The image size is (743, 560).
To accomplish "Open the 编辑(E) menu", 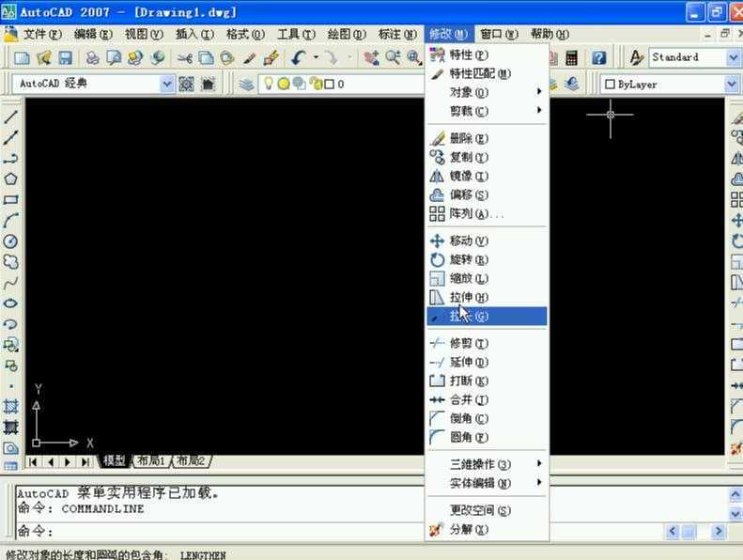I will pos(93,34).
